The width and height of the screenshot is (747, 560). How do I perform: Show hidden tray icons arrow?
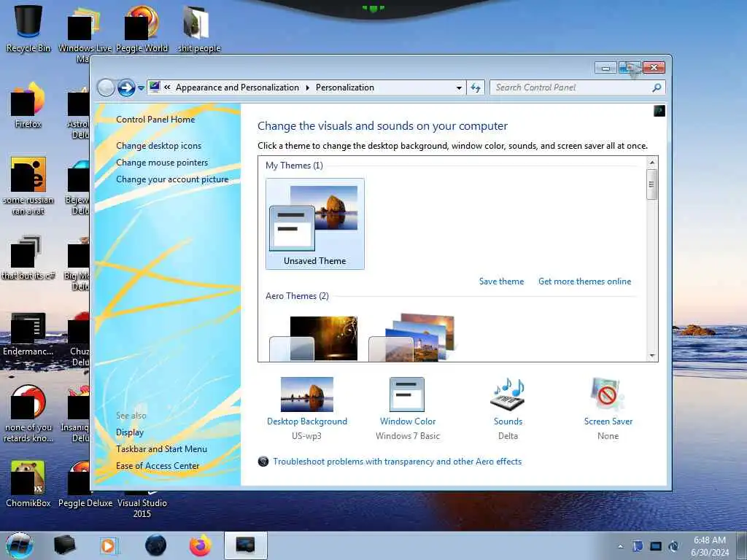pyautogui.click(x=620, y=547)
